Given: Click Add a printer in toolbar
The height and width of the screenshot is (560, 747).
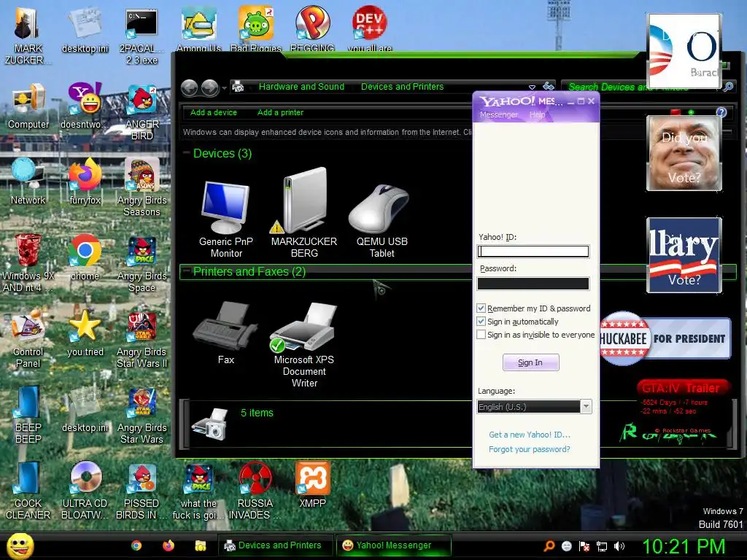Looking at the screenshot, I should (x=280, y=112).
